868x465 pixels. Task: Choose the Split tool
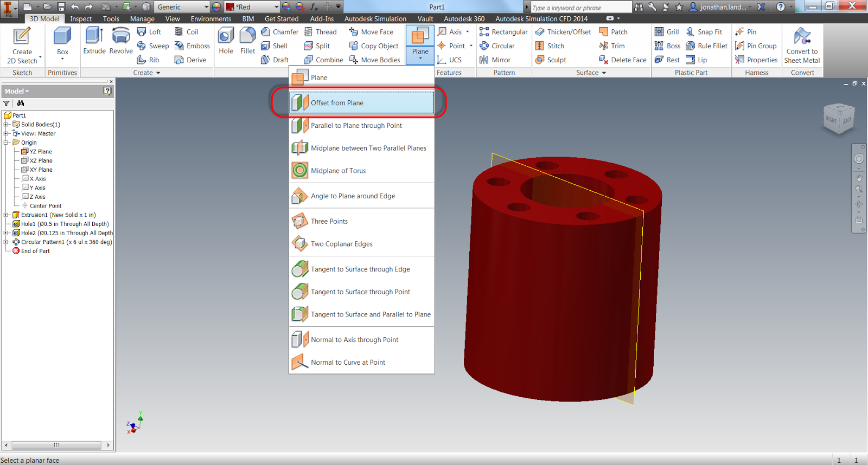[x=317, y=46]
